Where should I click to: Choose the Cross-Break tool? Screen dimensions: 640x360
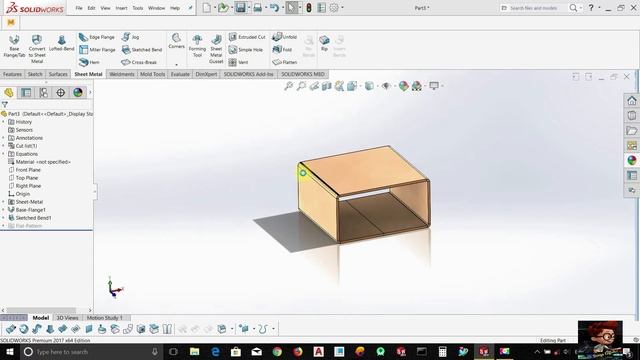(139, 62)
